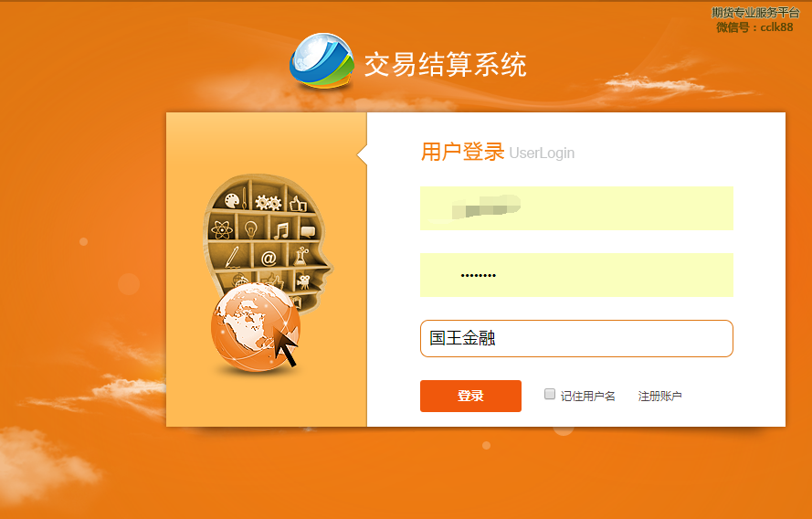Click the speech bubble icon on shelf
Viewport: 812px width, 519px height.
tap(308, 232)
